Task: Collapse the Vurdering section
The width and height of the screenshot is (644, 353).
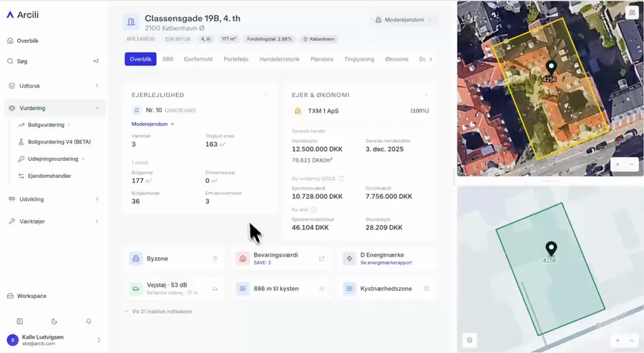Action: click(x=53, y=108)
